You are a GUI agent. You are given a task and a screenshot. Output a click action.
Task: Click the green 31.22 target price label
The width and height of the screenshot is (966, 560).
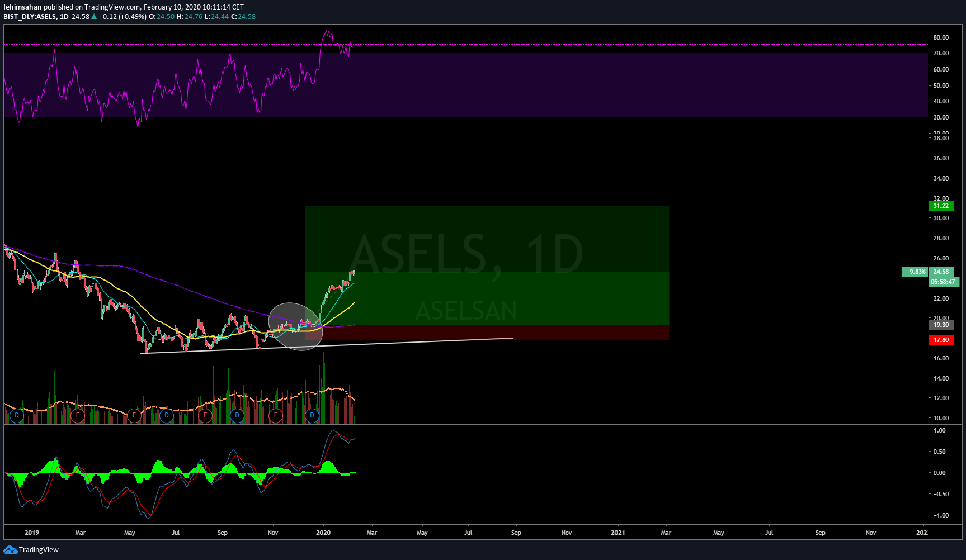[x=941, y=206]
